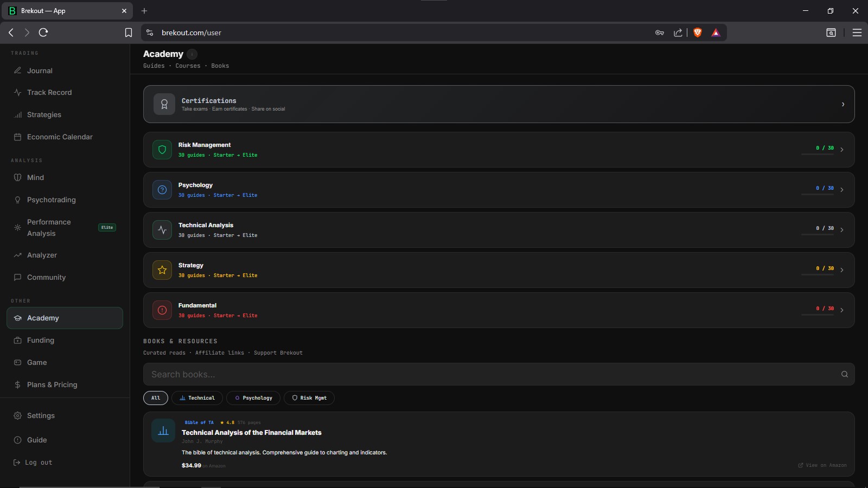Expand the Fundamental row chevron

point(842,310)
